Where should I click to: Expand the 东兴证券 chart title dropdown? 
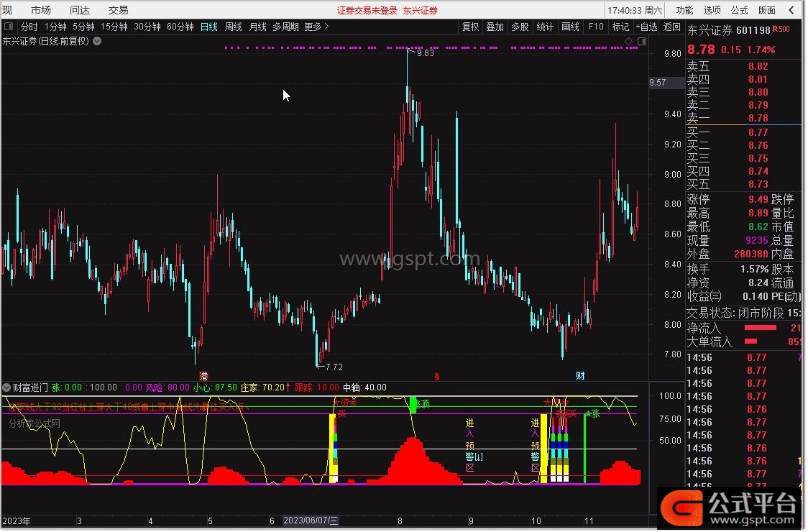(x=97, y=41)
